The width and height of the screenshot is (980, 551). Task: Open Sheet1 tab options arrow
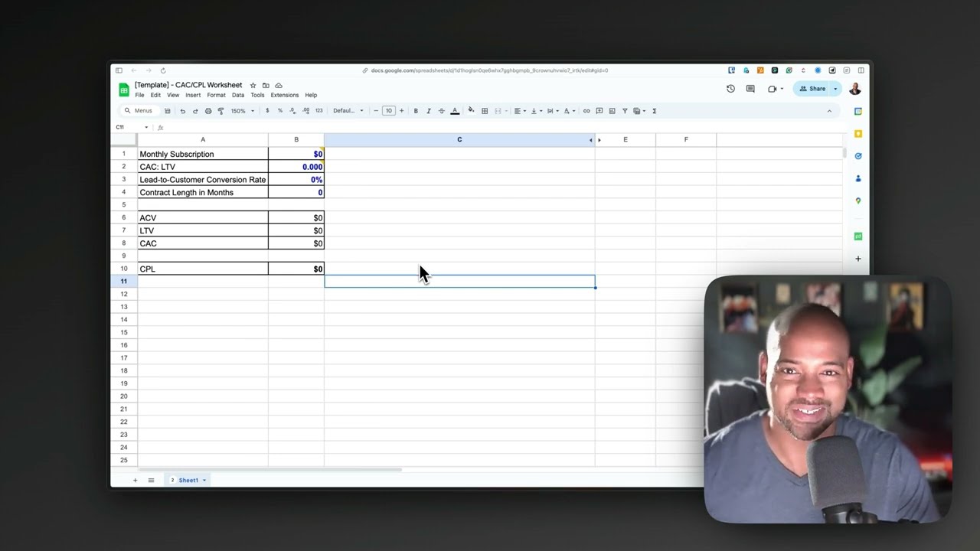[x=204, y=481]
